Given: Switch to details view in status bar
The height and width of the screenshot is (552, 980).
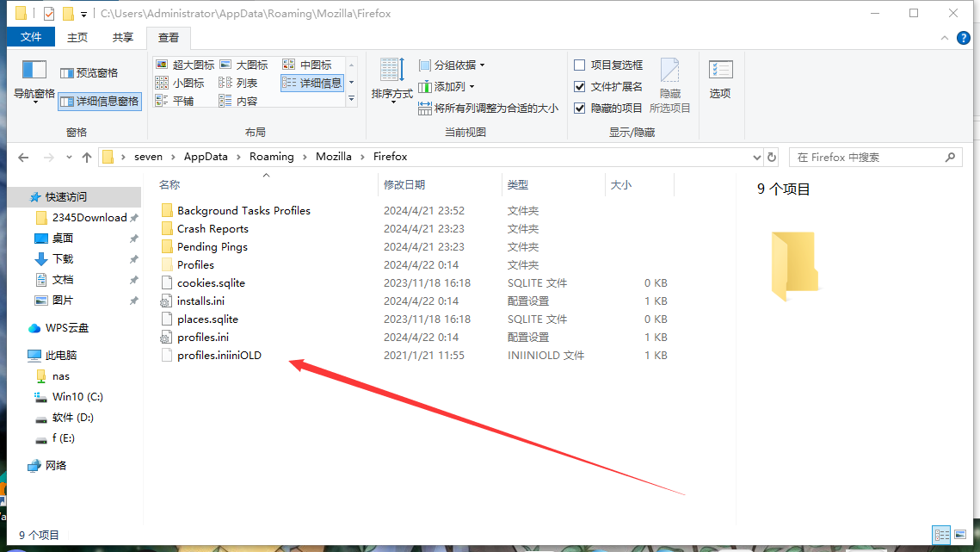Looking at the screenshot, I should point(941,535).
